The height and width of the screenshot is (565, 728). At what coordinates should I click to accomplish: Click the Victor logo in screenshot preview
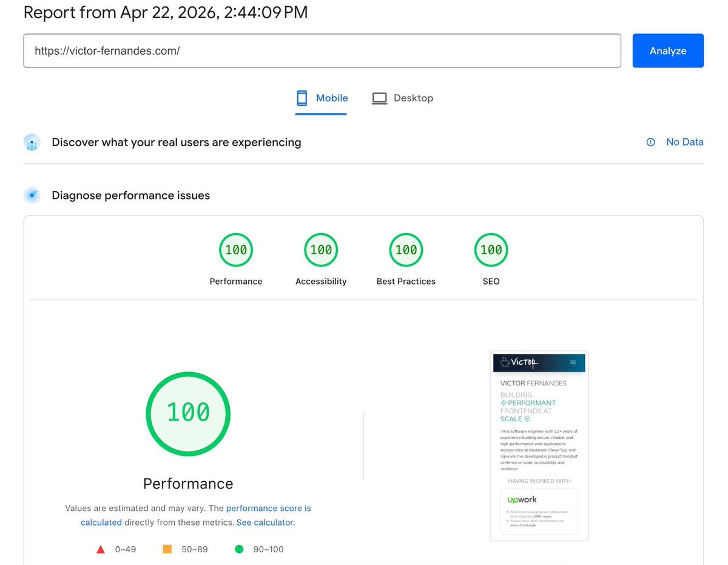(518, 363)
